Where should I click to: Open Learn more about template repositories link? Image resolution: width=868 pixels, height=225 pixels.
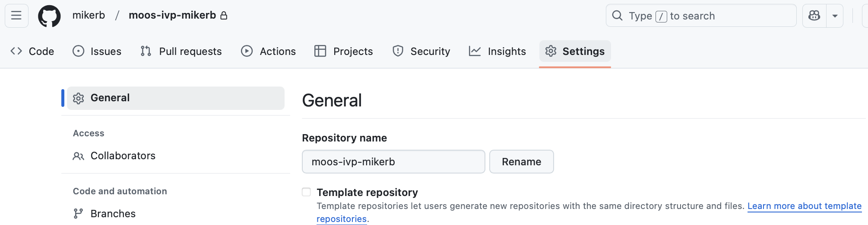tap(804, 206)
